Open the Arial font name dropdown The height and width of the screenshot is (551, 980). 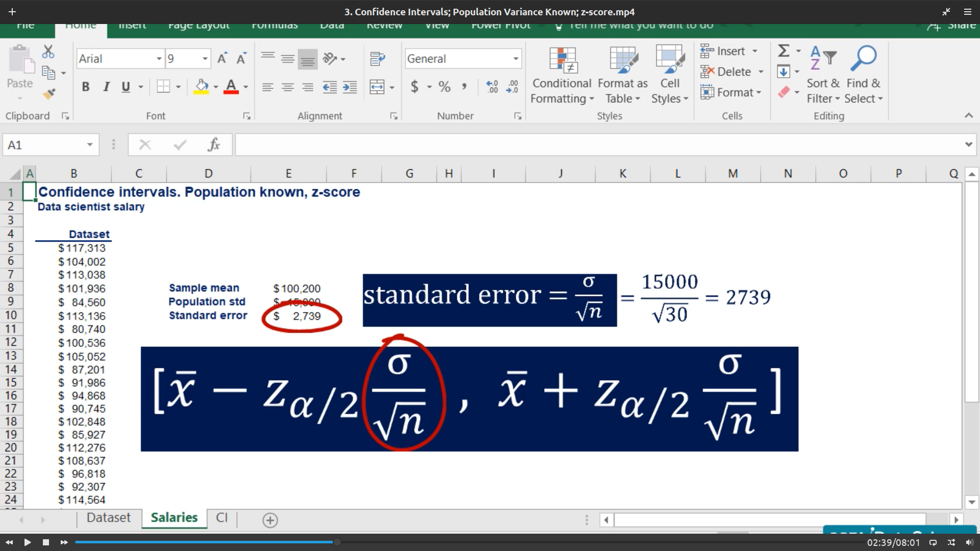159,59
